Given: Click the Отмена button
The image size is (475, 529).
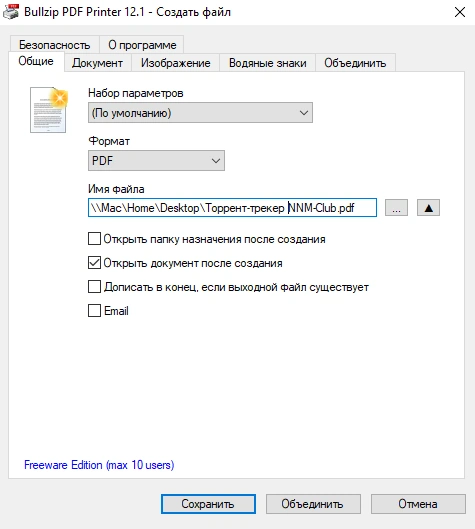Looking at the screenshot, I should [418, 504].
